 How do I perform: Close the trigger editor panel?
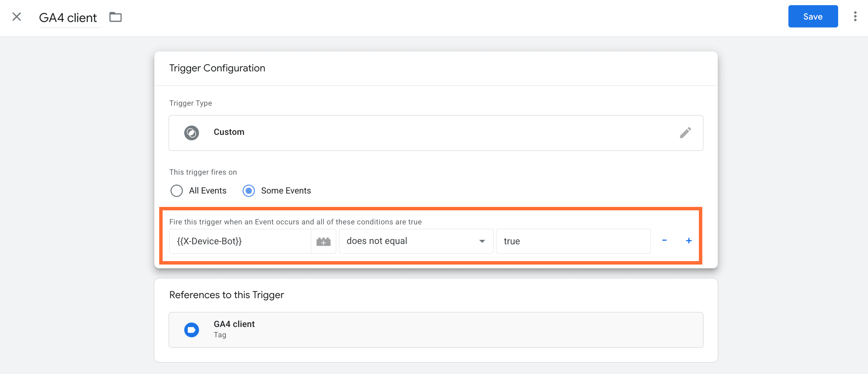16,17
